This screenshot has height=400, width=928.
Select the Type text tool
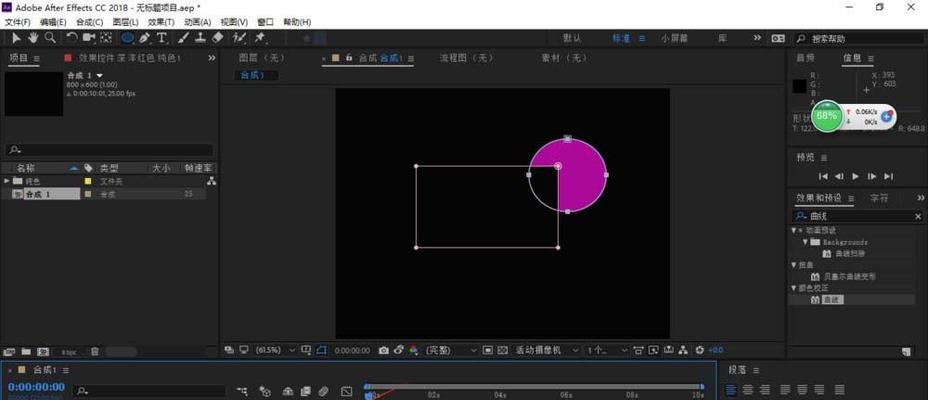tap(162, 38)
